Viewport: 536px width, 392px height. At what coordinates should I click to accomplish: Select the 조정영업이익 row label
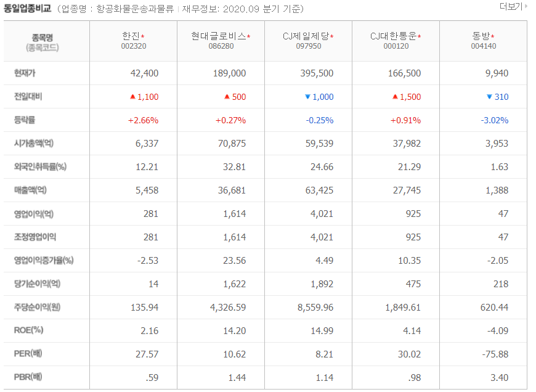35,237
